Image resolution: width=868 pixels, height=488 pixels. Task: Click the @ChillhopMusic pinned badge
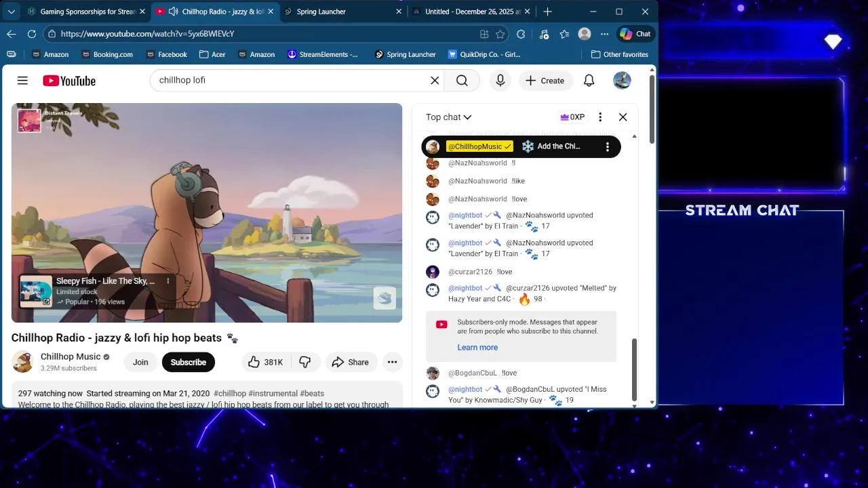coord(479,146)
